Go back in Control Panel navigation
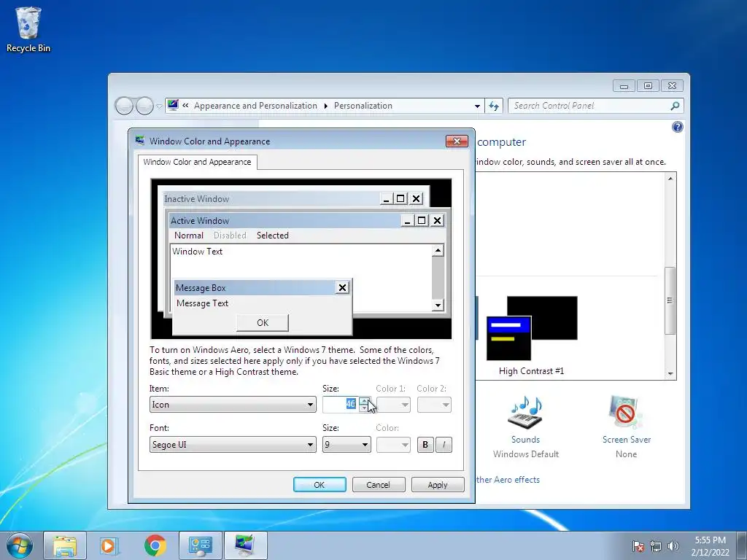This screenshot has width=747, height=560. pyautogui.click(x=124, y=106)
